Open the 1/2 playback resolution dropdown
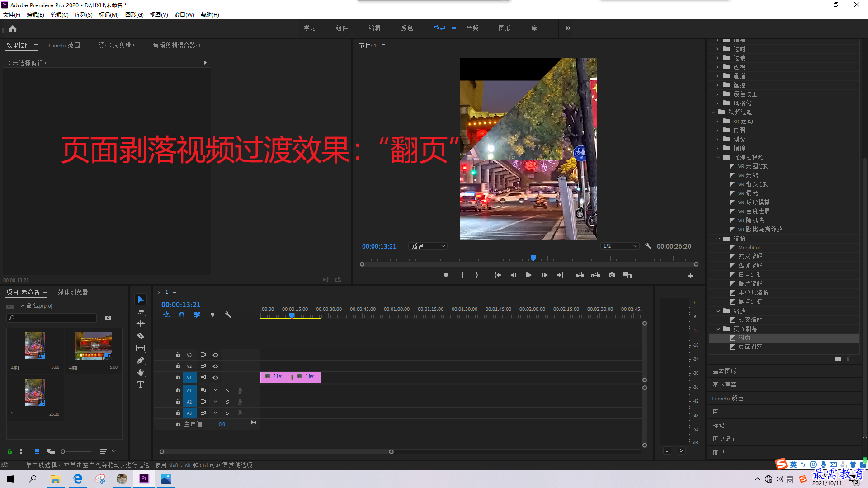The width and height of the screenshot is (868, 488). click(620, 246)
